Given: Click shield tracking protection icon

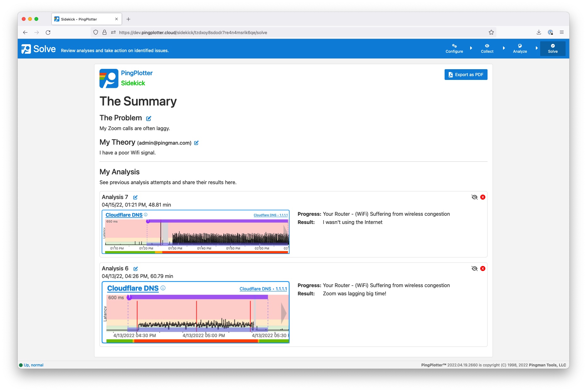Looking at the screenshot, I should 96,32.
